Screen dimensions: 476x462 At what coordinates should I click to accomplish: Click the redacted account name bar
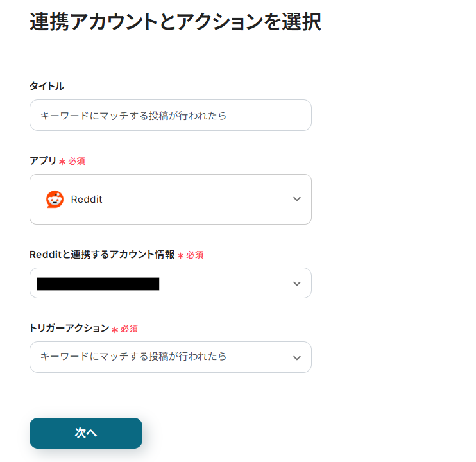pyautogui.click(x=98, y=284)
